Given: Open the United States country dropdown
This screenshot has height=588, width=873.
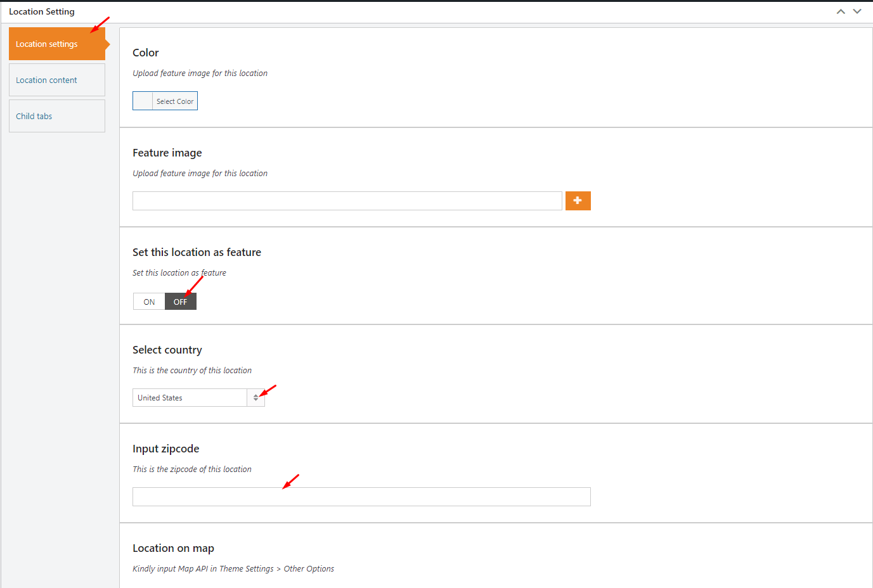Looking at the screenshot, I should click(x=198, y=398).
